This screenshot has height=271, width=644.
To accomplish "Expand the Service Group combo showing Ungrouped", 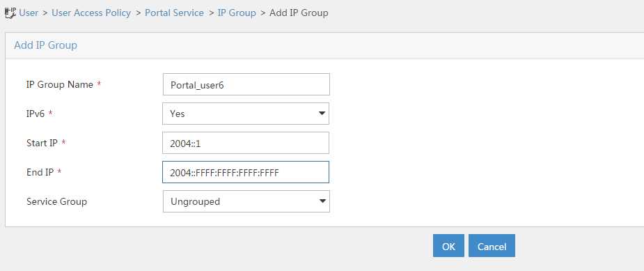I will (x=246, y=201).
